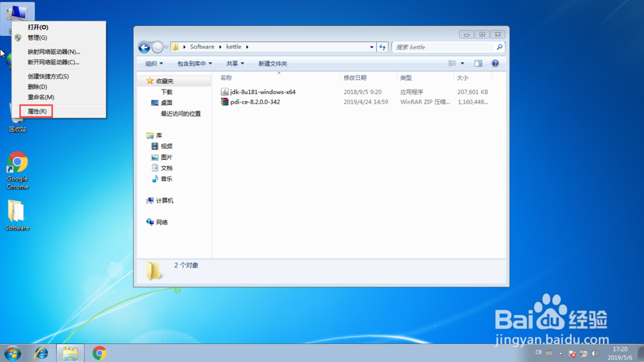The height and width of the screenshot is (362, 644).
Task: Click the CH input language indicator
Action: click(x=538, y=352)
